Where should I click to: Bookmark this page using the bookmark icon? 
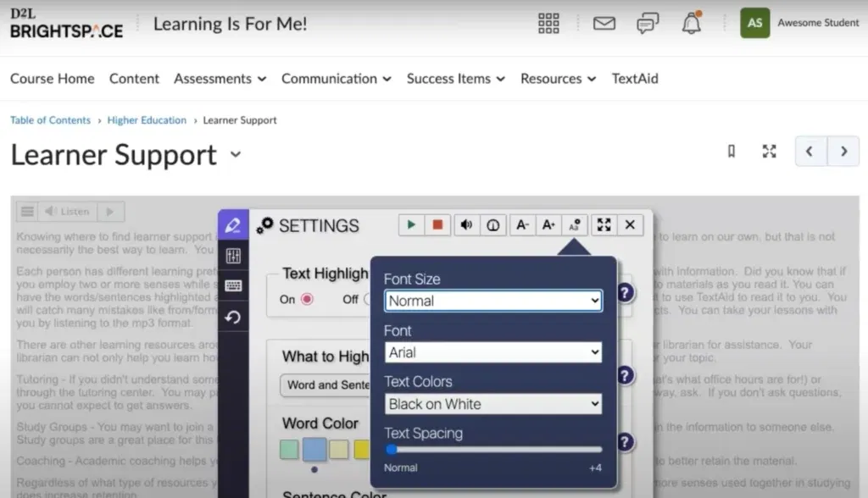click(x=731, y=151)
